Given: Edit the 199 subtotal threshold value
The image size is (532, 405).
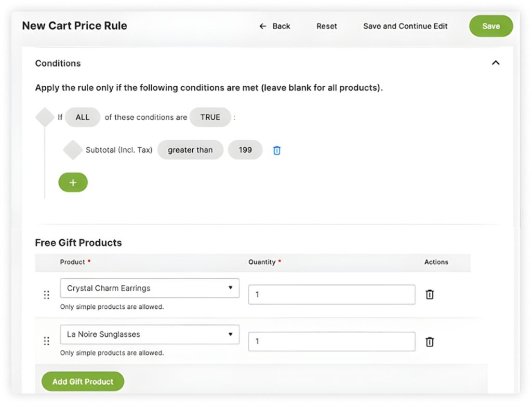Looking at the screenshot, I should point(245,150).
